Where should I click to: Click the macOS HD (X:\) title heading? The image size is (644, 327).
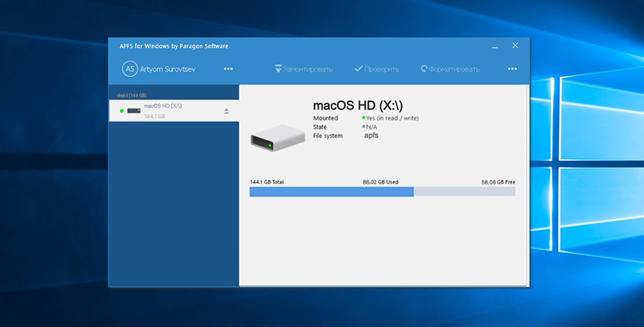[x=358, y=106]
